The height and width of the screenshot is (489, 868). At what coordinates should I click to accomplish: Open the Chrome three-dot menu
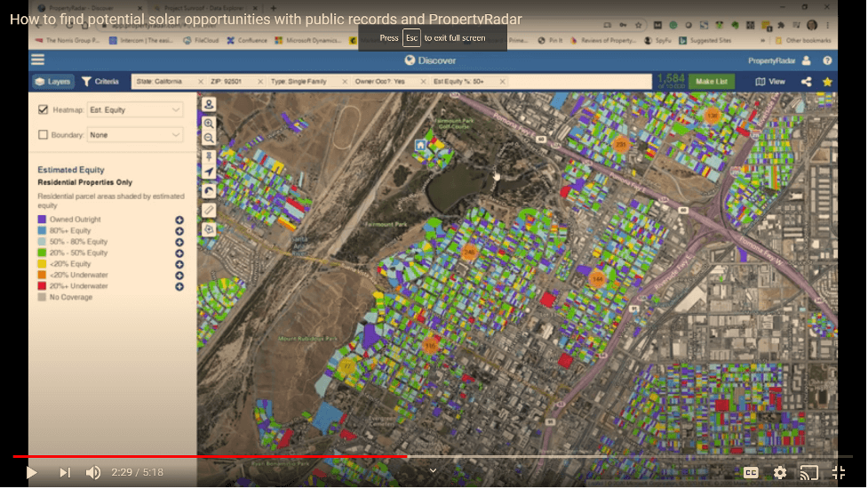(x=828, y=25)
